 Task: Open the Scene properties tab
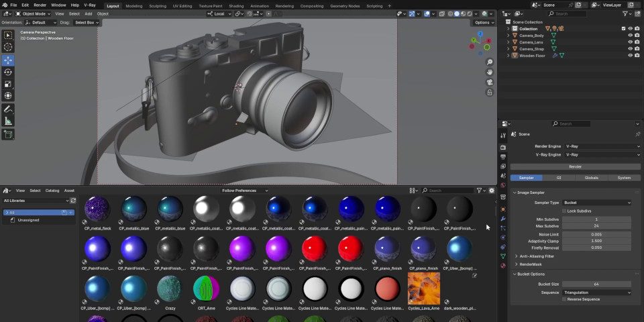pyautogui.click(x=503, y=176)
